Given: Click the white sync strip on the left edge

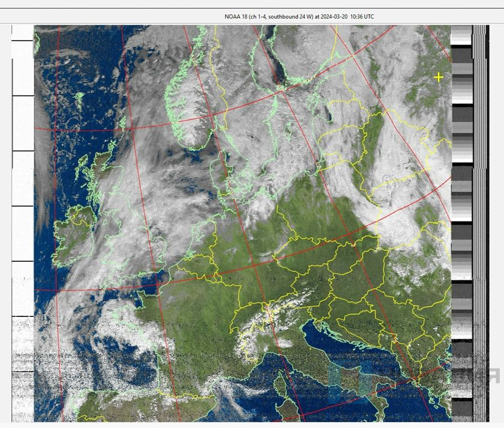Looking at the screenshot, I should coord(22,180).
